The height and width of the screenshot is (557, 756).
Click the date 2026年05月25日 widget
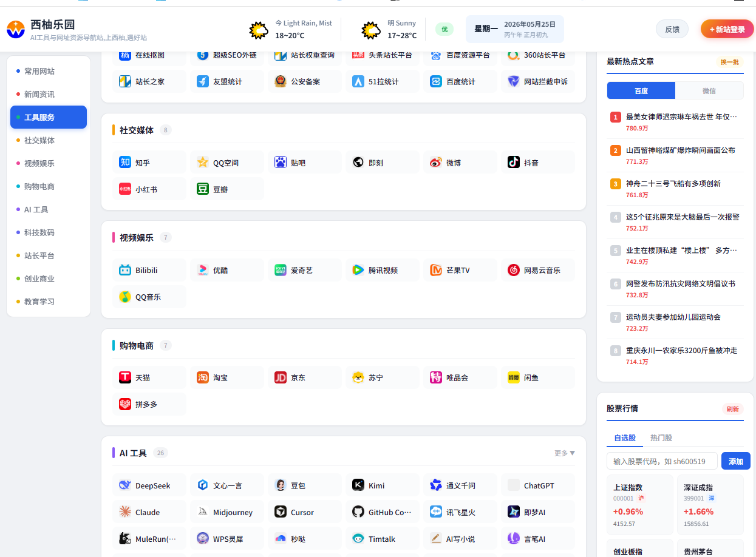coord(515,29)
